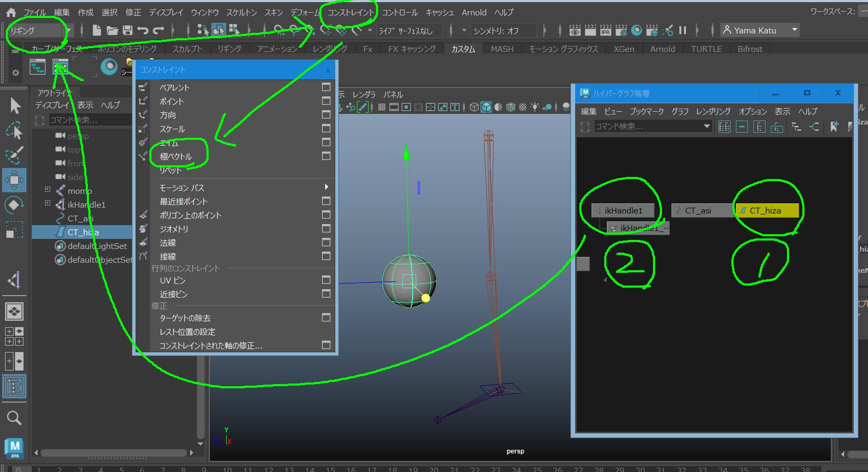The width and height of the screenshot is (868, 472).
Task: Switch to the MASH shelf tab
Action: (x=502, y=49)
